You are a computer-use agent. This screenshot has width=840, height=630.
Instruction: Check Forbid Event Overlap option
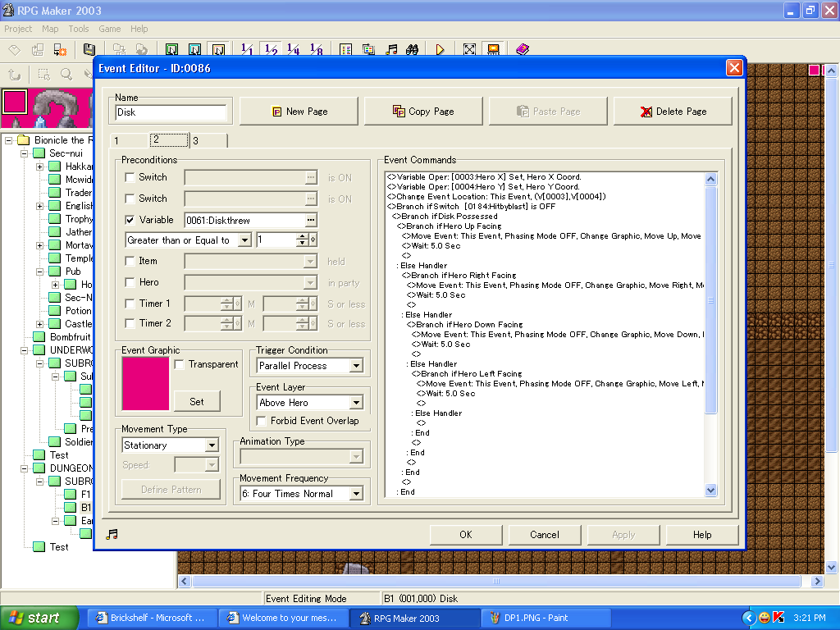click(262, 421)
